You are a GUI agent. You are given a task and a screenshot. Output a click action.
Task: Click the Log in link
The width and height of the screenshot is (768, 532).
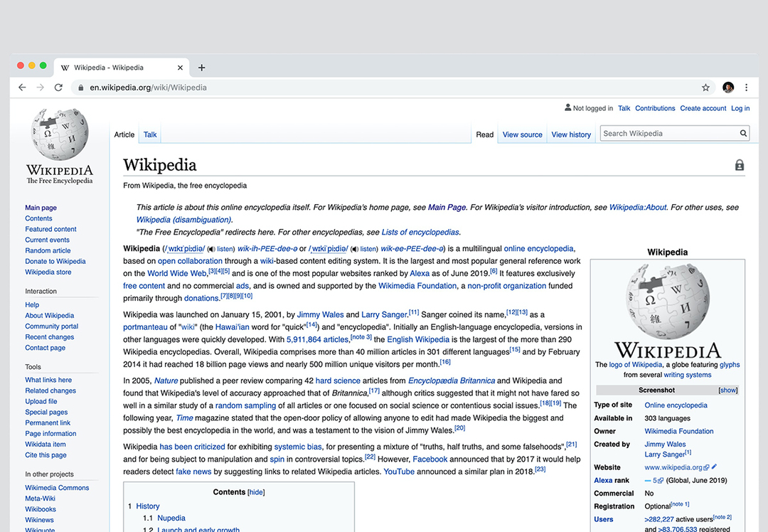[x=740, y=108]
